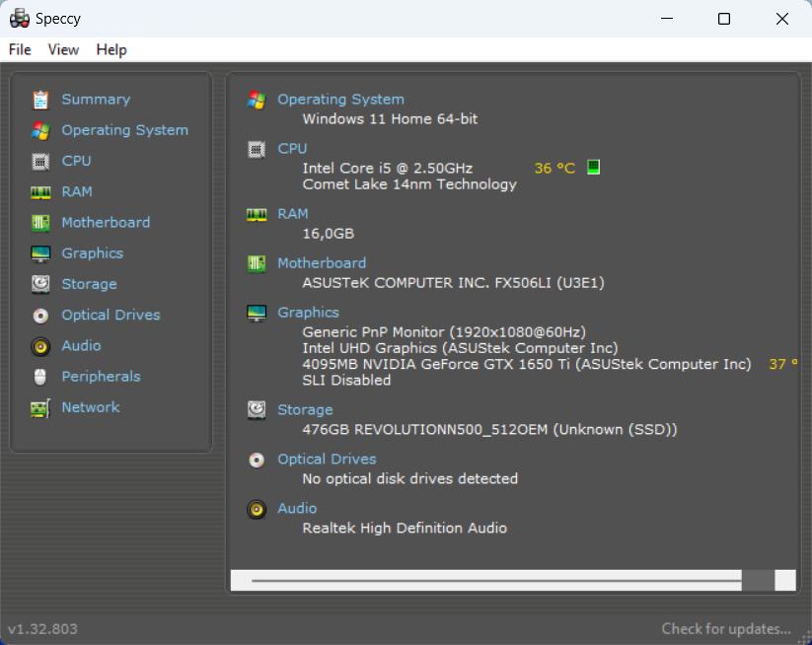Click the CPU chip icon in summary panel

[x=257, y=149]
